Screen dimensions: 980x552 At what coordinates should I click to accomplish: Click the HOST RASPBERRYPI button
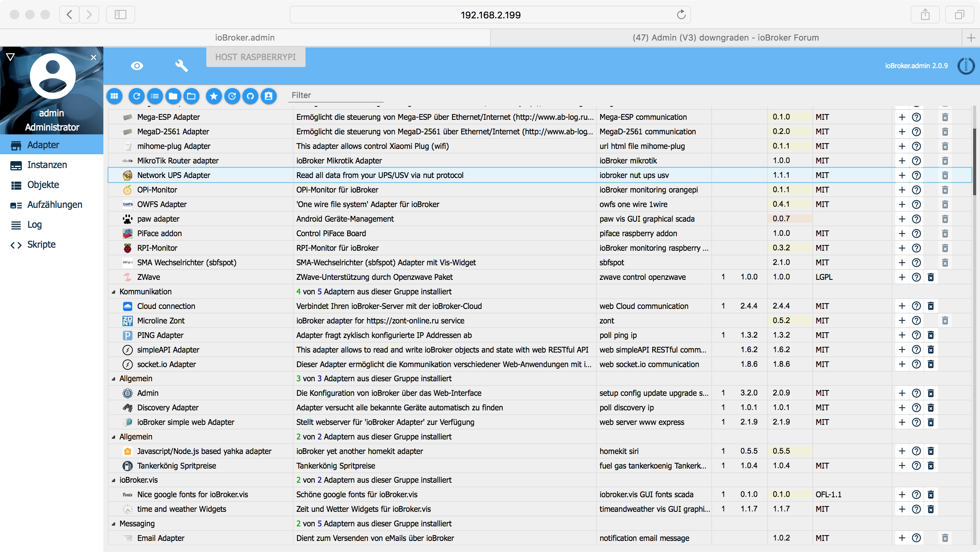(x=255, y=57)
